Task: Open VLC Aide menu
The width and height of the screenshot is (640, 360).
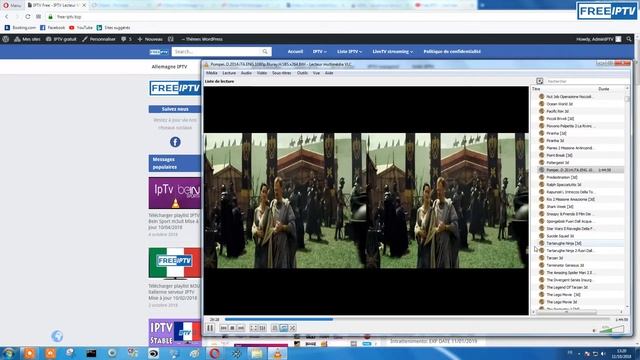Action: tap(329, 73)
